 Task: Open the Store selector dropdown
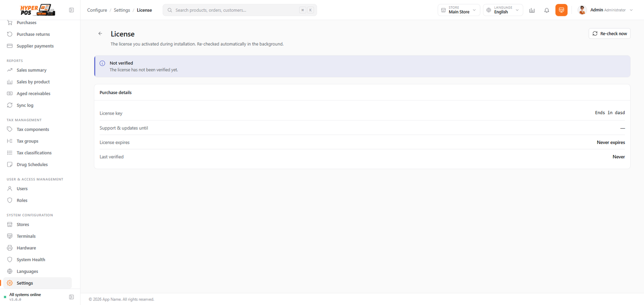(459, 10)
